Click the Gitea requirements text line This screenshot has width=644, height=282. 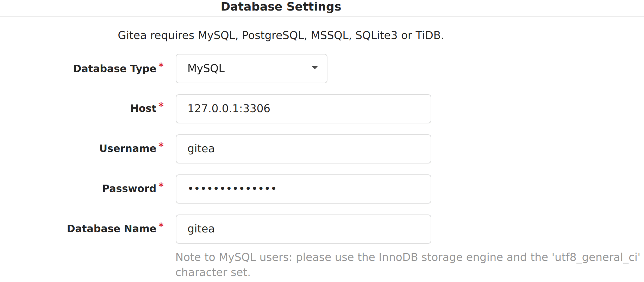click(280, 35)
